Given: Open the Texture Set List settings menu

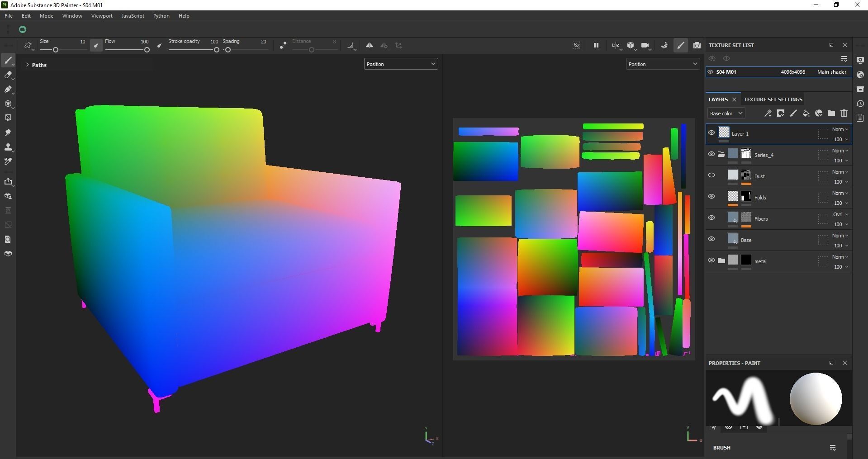Looking at the screenshot, I should 844,59.
